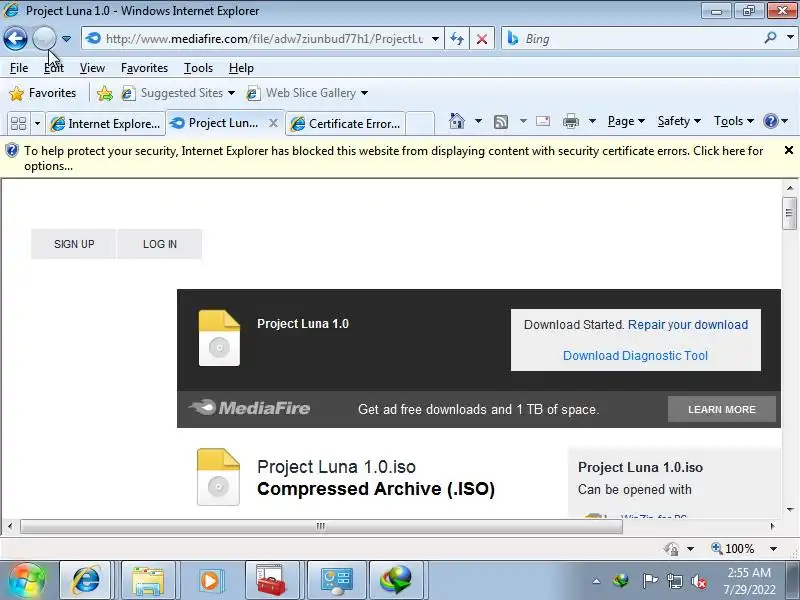Click the Windows Start orb

click(26, 580)
